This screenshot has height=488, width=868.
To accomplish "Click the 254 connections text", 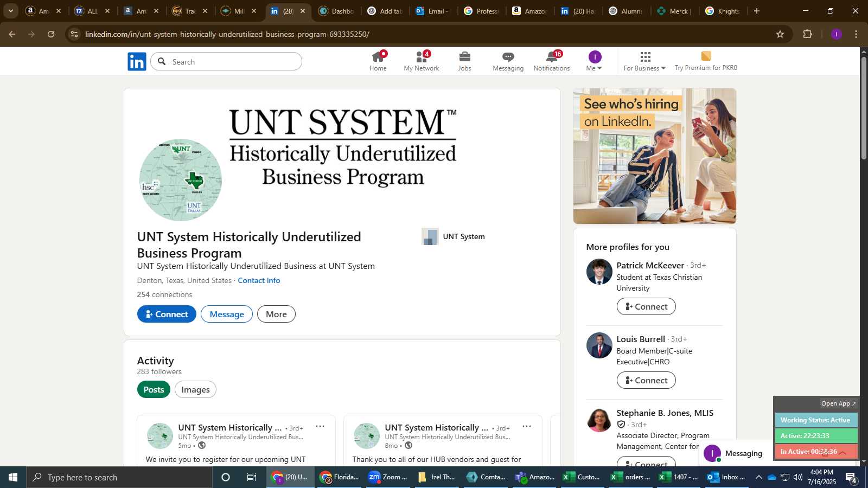I will [x=164, y=294].
